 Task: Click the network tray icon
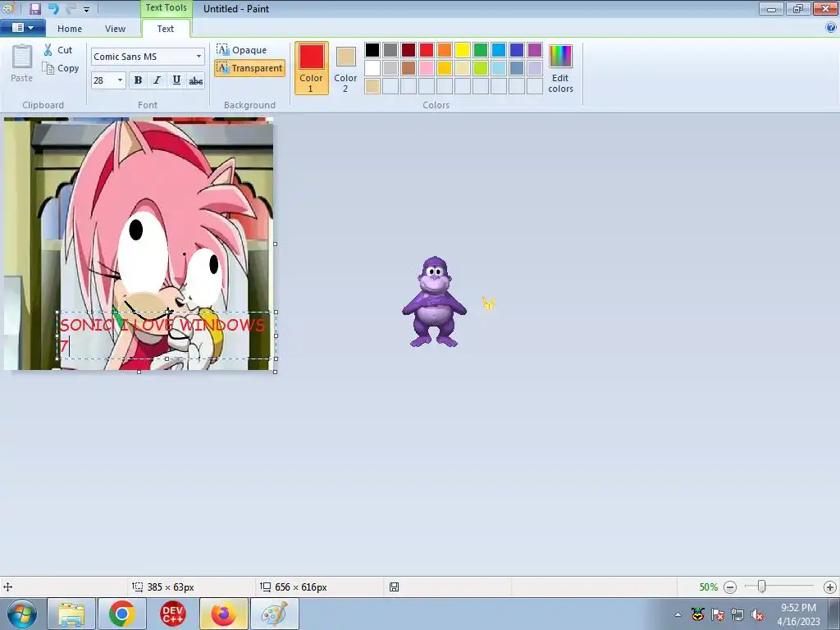pyautogui.click(x=737, y=614)
